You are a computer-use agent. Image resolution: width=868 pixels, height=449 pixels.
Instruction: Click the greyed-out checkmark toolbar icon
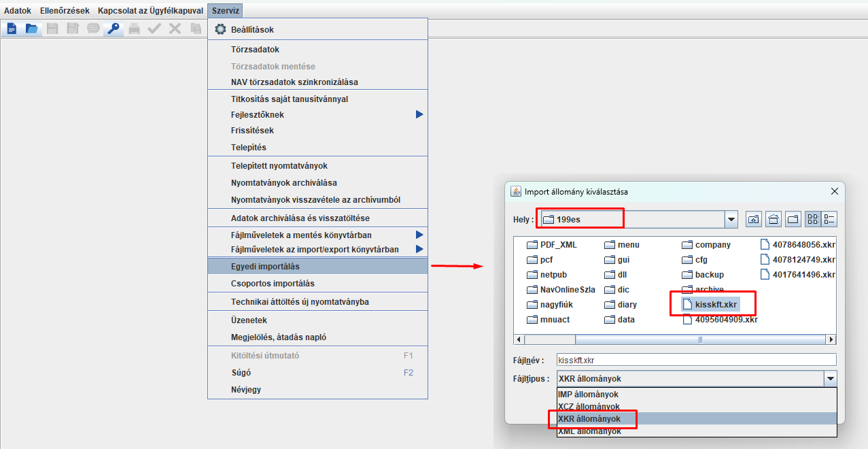(154, 29)
